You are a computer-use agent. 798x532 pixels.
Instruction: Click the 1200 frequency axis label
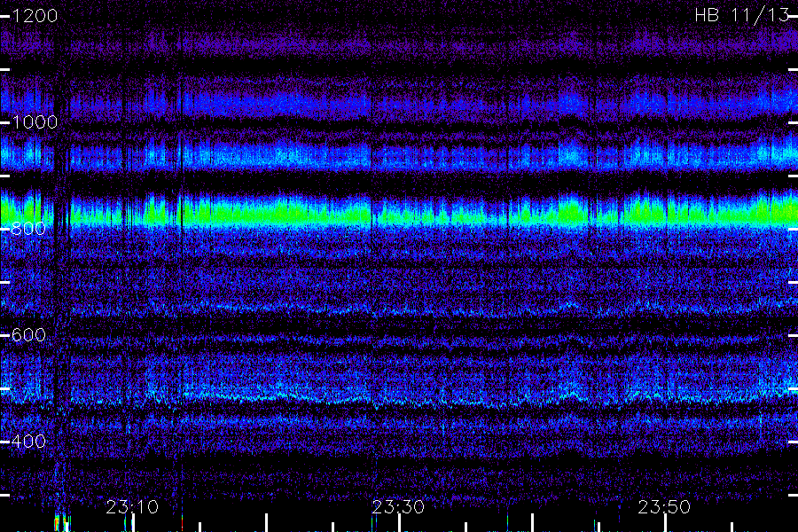[x=35, y=16]
